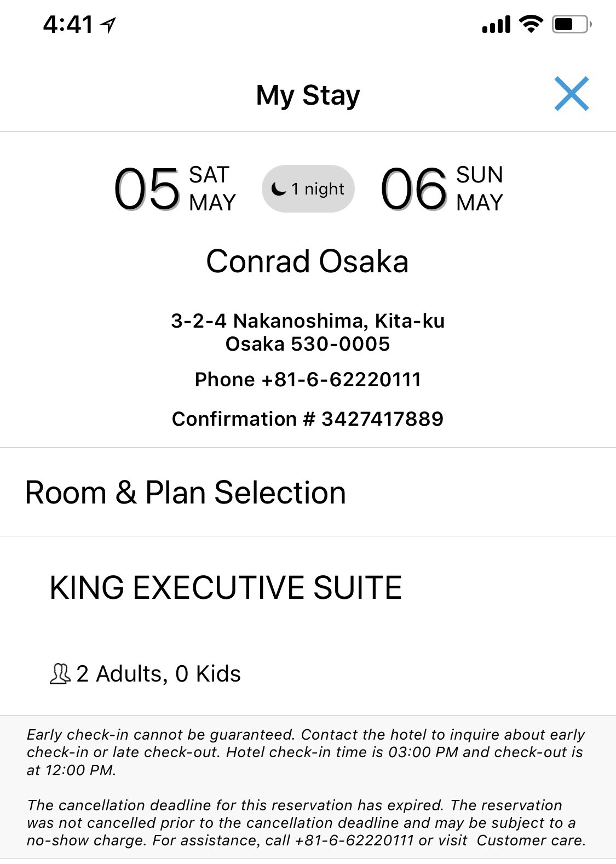Image resolution: width=616 pixels, height=864 pixels.
Task: Tap the My Stay title
Action: 308,95
